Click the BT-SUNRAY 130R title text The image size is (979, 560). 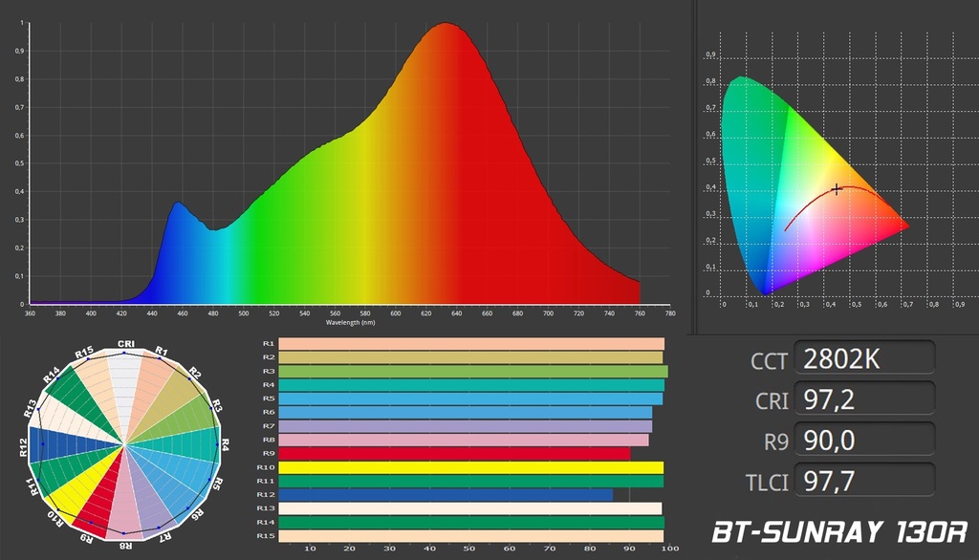[x=839, y=532]
